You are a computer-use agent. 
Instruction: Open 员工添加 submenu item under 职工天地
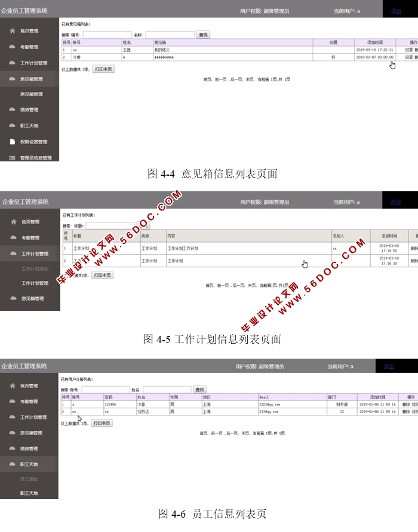coord(29,479)
